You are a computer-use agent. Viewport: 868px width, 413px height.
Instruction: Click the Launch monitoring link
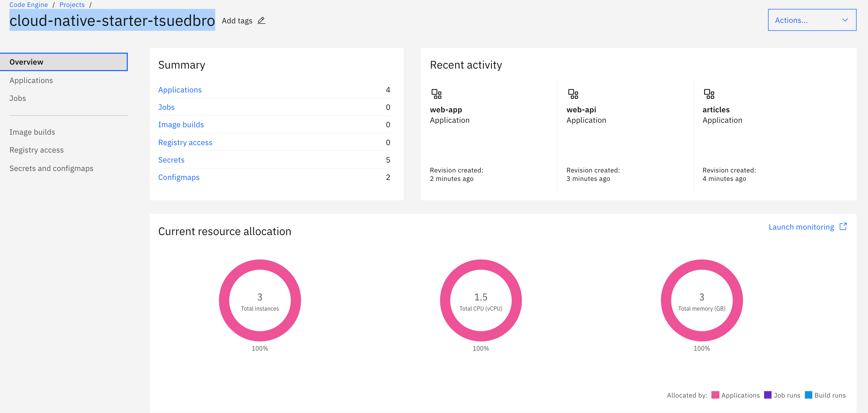pos(801,227)
